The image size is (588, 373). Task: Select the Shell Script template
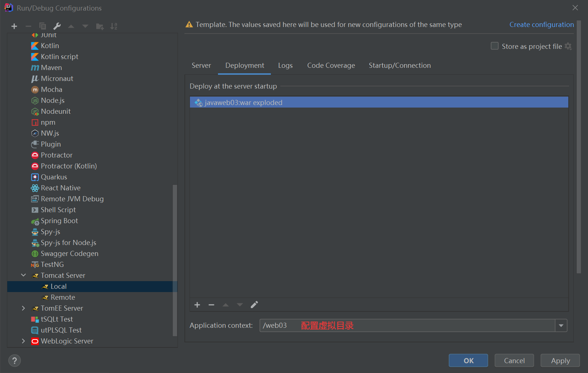(92, 210)
